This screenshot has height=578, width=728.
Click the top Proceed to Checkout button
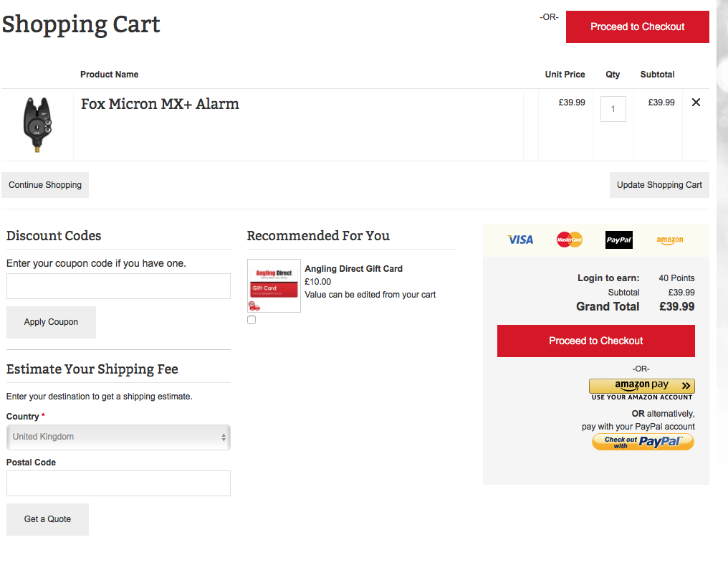[x=638, y=27]
